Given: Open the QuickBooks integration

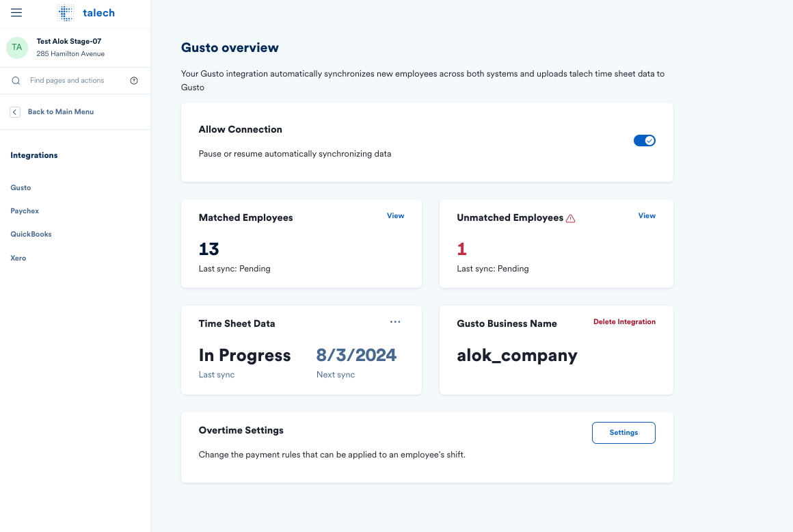Looking at the screenshot, I should 31,234.
